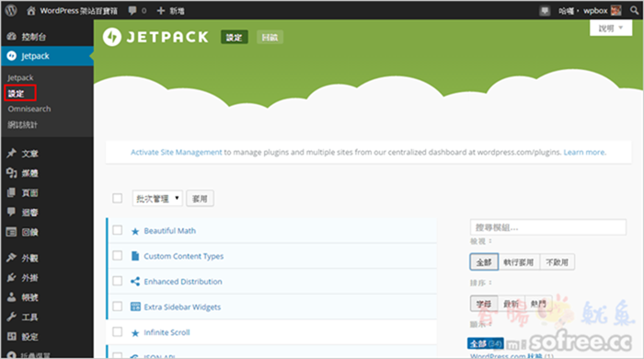The image size is (644, 359).
Task: Click the WordPress logo icon in the admin bar
Action: (11, 10)
